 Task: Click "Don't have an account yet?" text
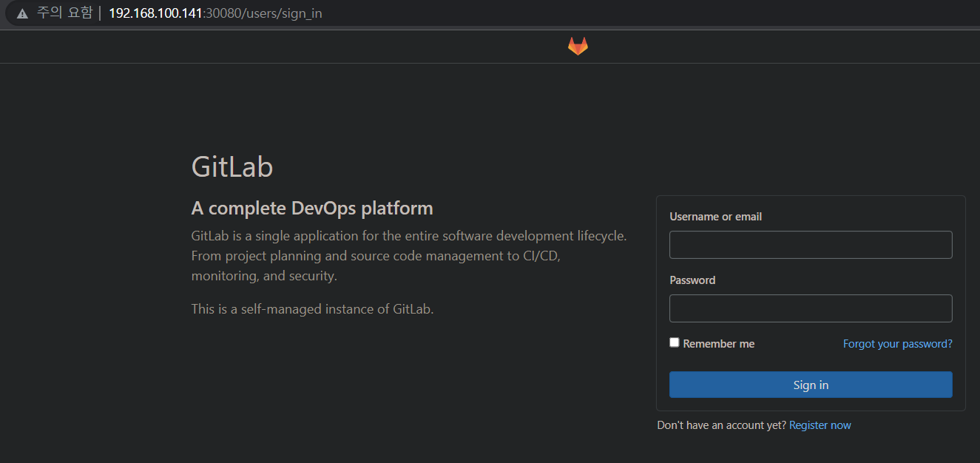point(721,425)
